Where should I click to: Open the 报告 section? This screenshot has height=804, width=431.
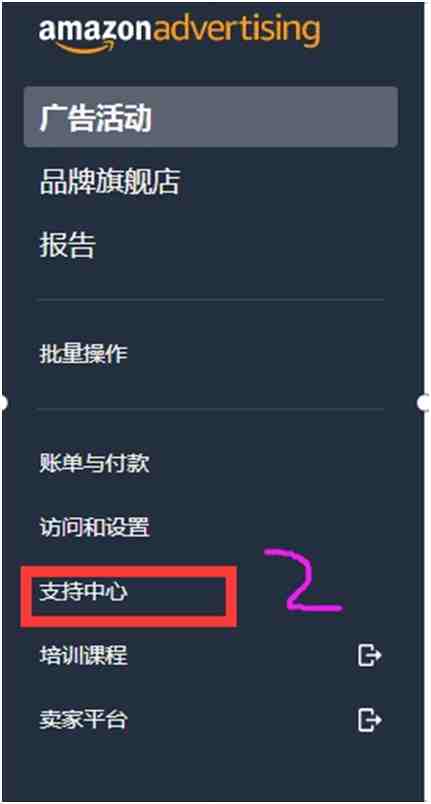[68, 246]
